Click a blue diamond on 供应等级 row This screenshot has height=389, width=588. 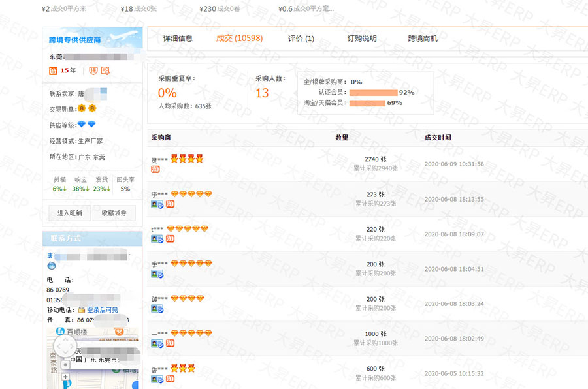(x=81, y=123)
